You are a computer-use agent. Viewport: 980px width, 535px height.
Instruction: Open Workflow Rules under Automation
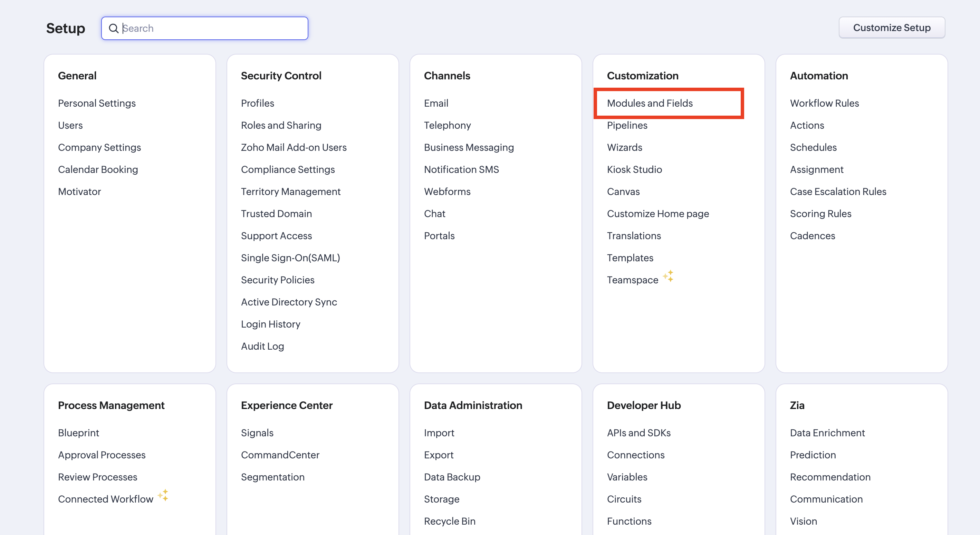(824, 103)
